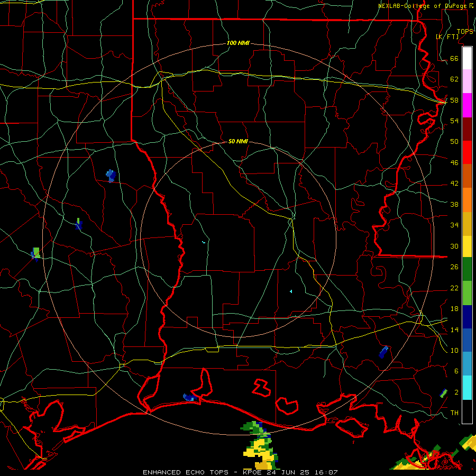
Task: Click the "16:07" time stamp
Action: pos(327,472)
